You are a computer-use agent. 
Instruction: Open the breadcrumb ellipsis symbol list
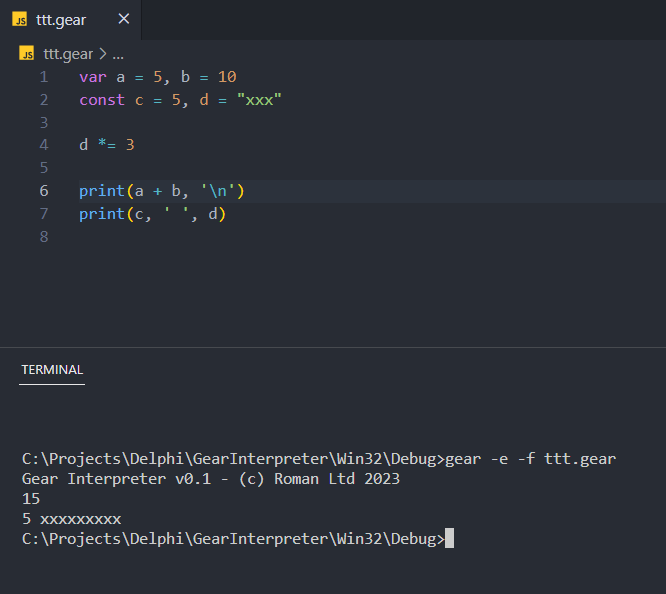pos(118,54)
